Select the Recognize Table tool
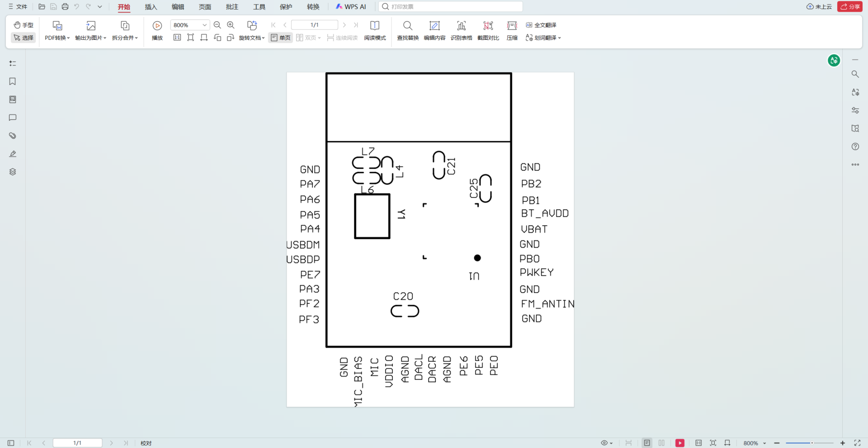The width and height of the screenshot is (868, 448). 461,26
